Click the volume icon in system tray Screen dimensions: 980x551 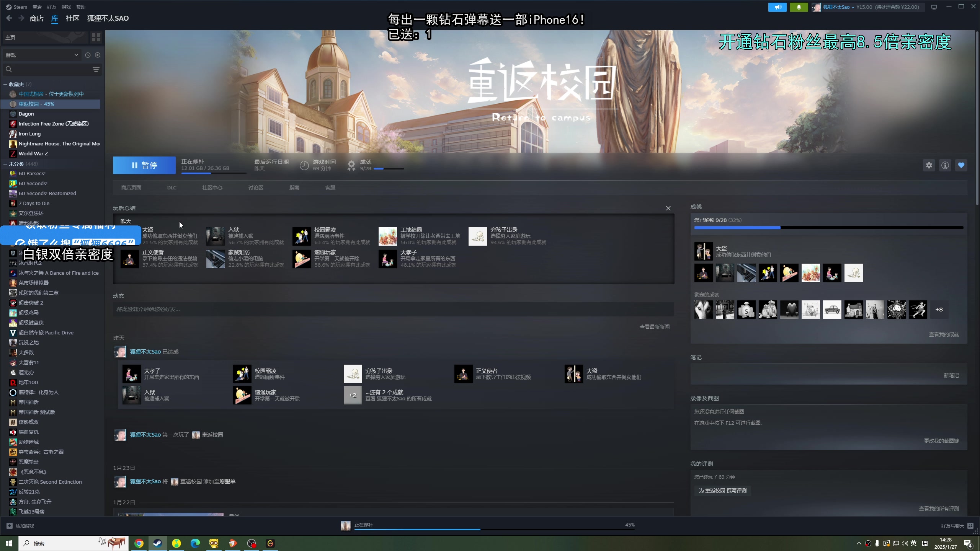(x=905, y=543)
